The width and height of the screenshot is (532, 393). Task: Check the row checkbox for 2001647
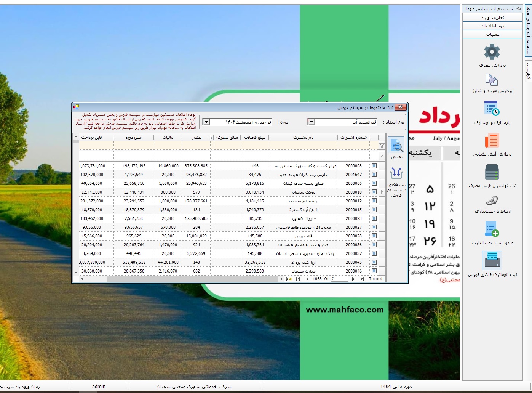pos(374,175)
